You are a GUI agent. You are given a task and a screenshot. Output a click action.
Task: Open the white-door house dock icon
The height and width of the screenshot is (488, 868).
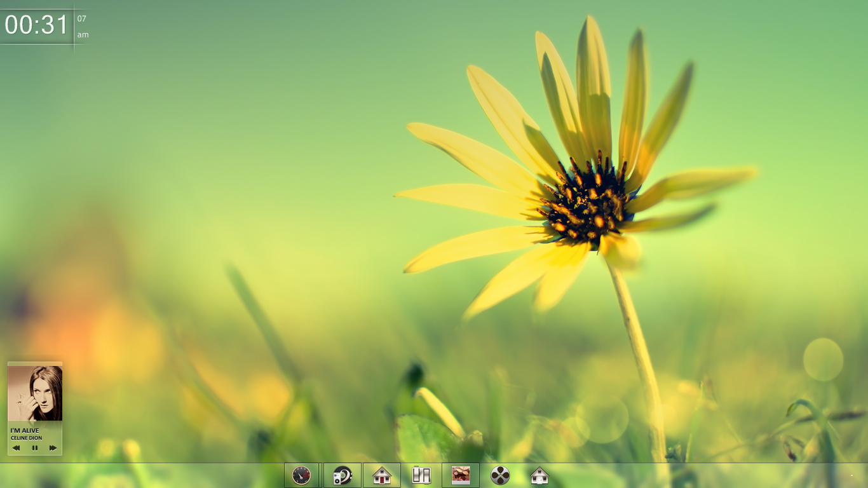pyautogui.click(x=539, y=475)
